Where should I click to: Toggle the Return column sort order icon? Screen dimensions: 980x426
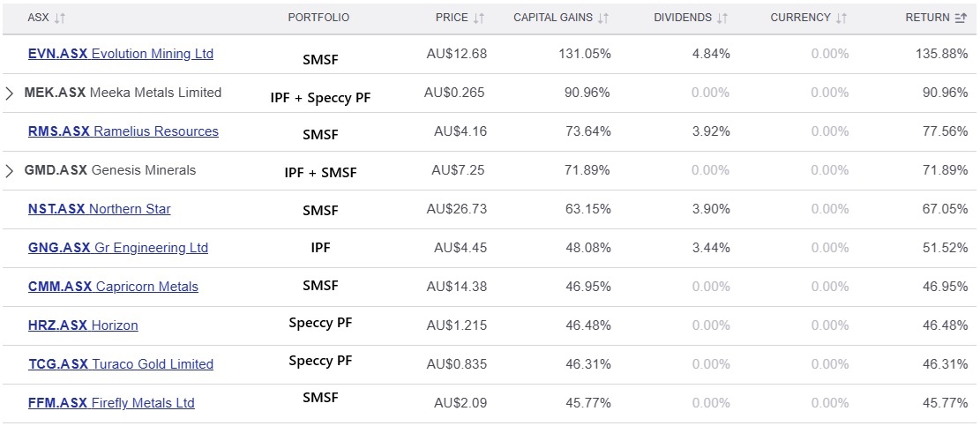tap(961, 18)
